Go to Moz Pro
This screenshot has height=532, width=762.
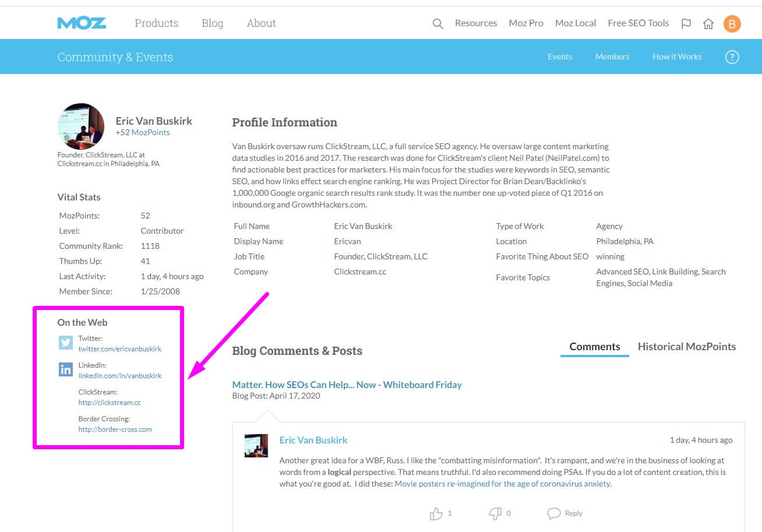(526, 23)
